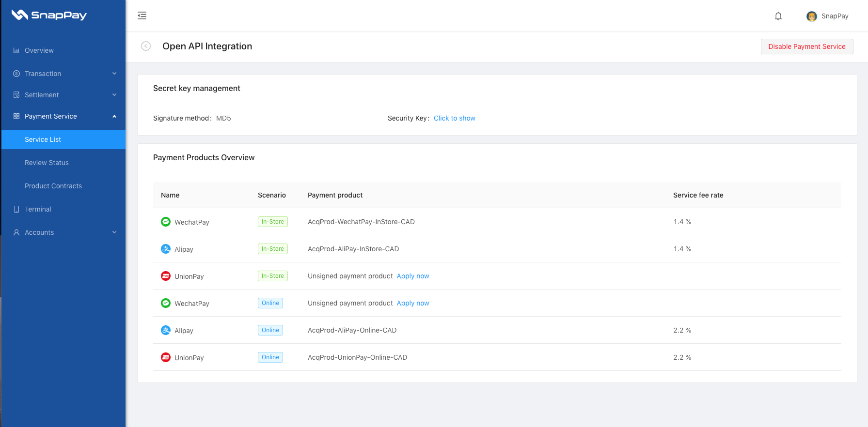Expand the Settlement menu chevron
The height and width of the screenshot is (427, 868).
pos(114,95)
